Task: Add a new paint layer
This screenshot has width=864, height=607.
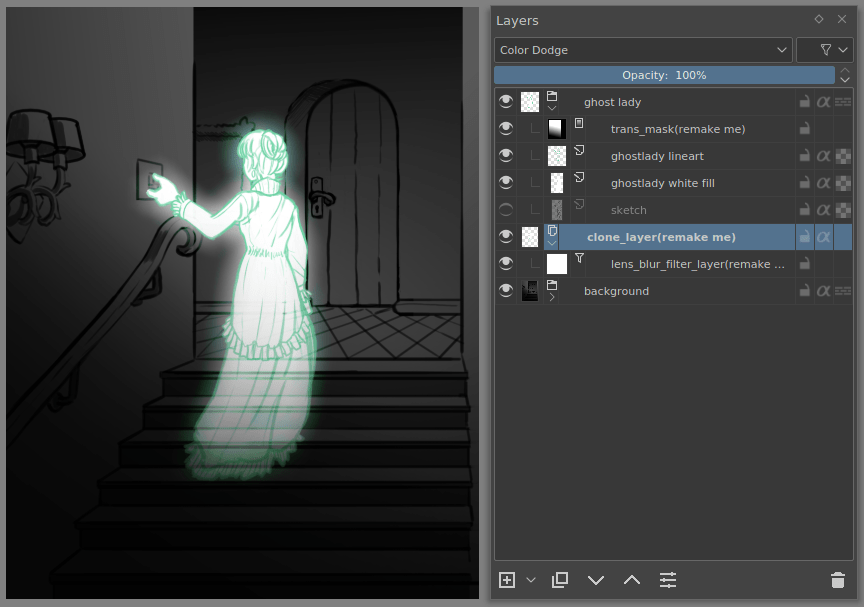Action: point(506,580)
